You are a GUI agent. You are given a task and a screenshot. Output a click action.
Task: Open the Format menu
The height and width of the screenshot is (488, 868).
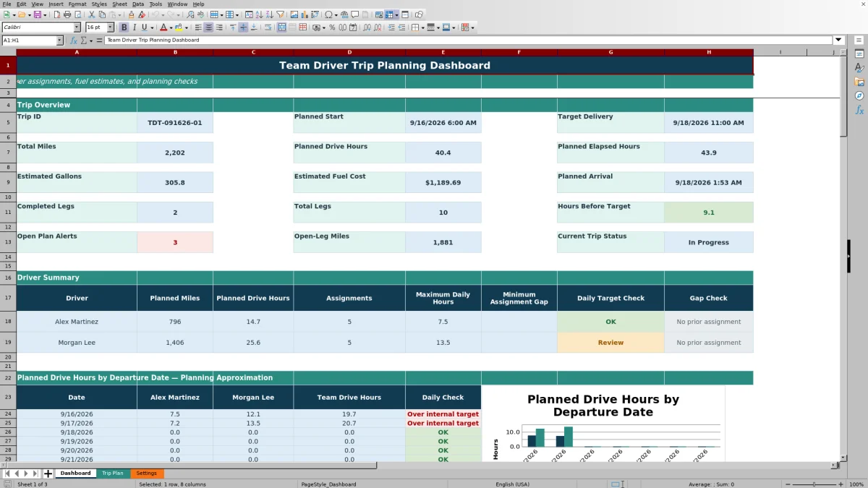pos(77,4)
